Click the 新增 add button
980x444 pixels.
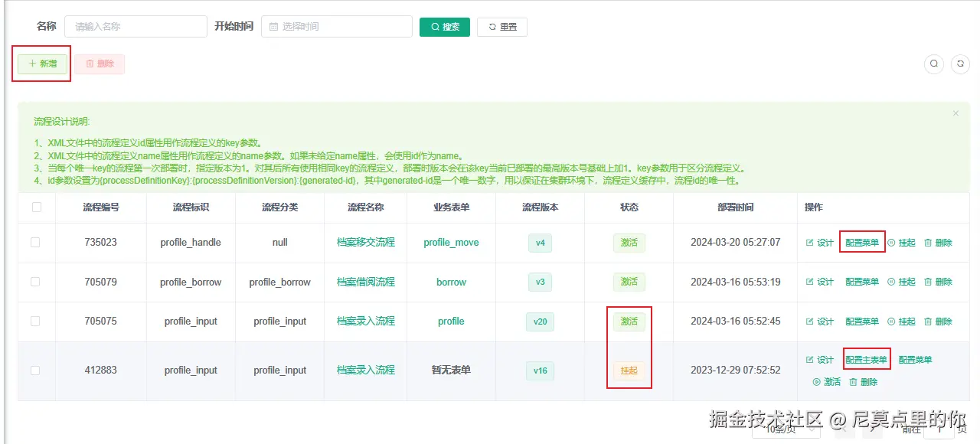tap(43, 64)
